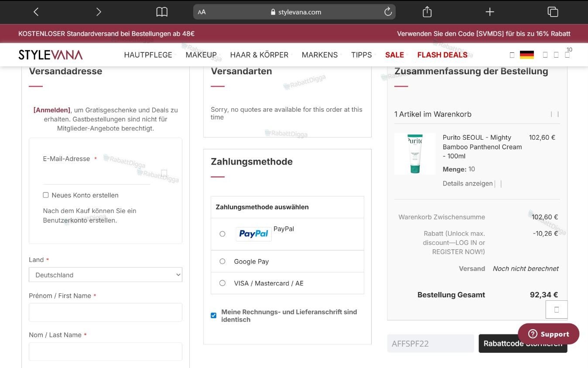Select VISA / Mastercard / AE radio button
The width and height of the screenshot is (588, 368).
pos(222,283)
